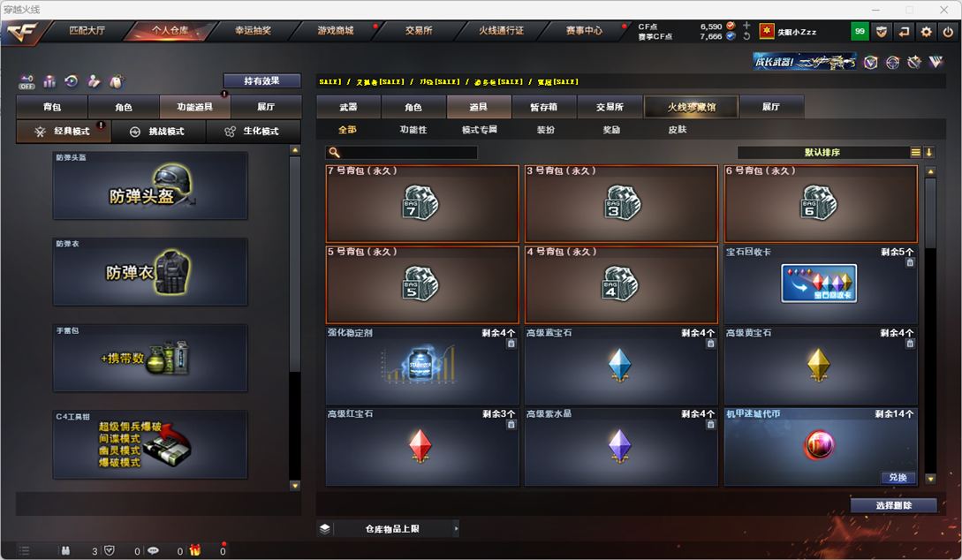
Task: Switch to the 游戏商城 top tab
Action: tap(336, 31)
